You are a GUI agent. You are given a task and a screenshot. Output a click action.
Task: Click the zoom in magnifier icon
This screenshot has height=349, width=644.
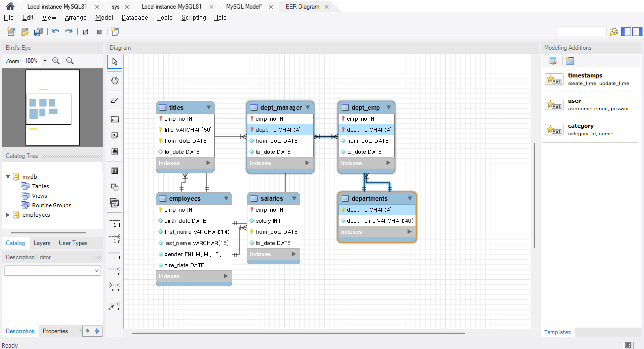tap(56, 61)
